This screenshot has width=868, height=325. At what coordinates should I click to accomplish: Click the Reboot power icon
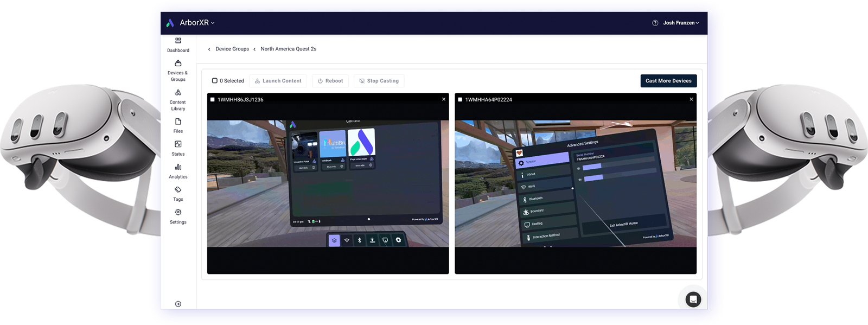(320, 81)
